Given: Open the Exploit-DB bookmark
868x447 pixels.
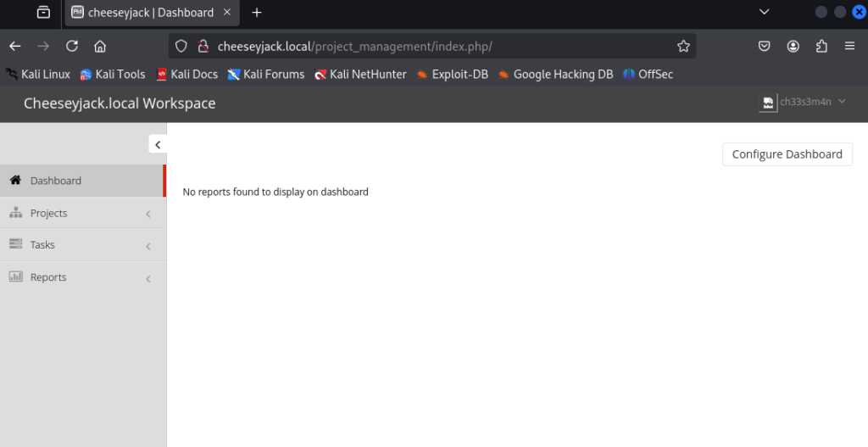Looking at the screenshot, I should pyautogui.click(x=453, y=75).
